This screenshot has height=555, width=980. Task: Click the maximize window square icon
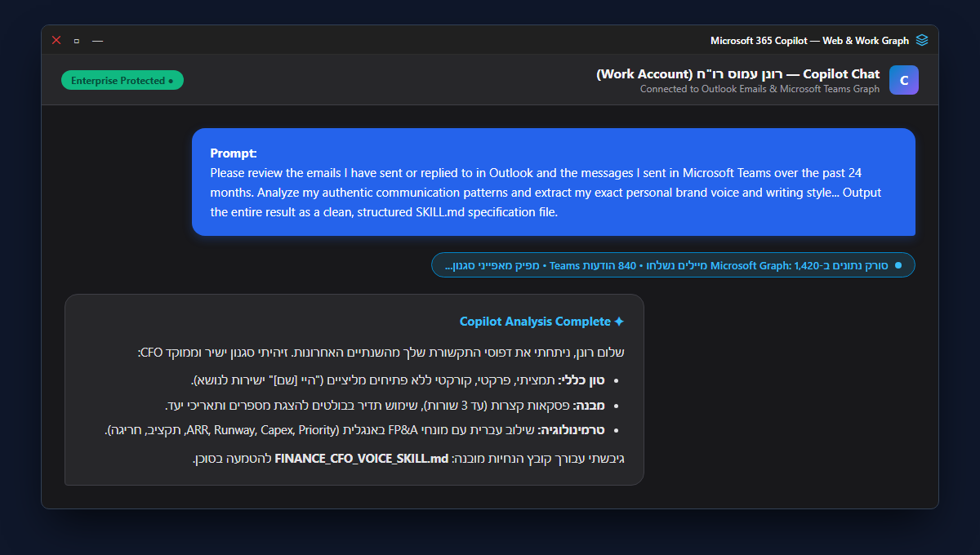click(77, 40)
